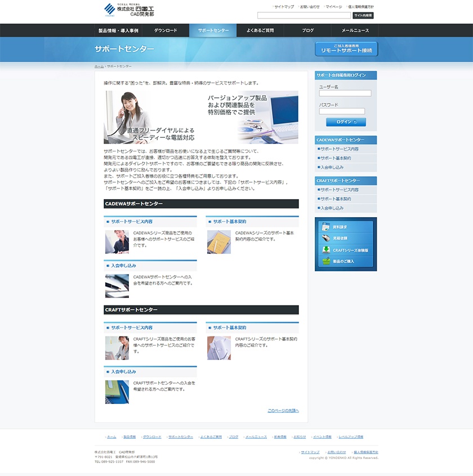473x476 pixels.
Task: Open レベルアップ情報 link in footer
Action: 351,437
